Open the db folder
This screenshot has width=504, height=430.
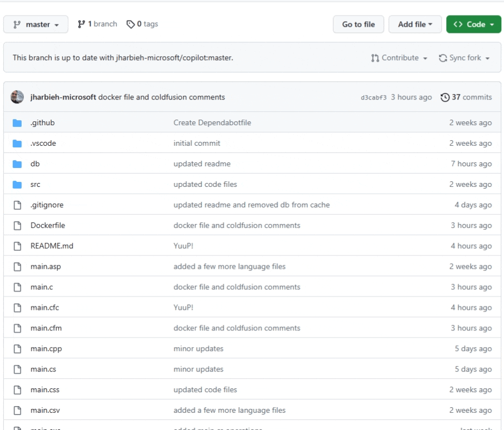(x=35, y=164)
